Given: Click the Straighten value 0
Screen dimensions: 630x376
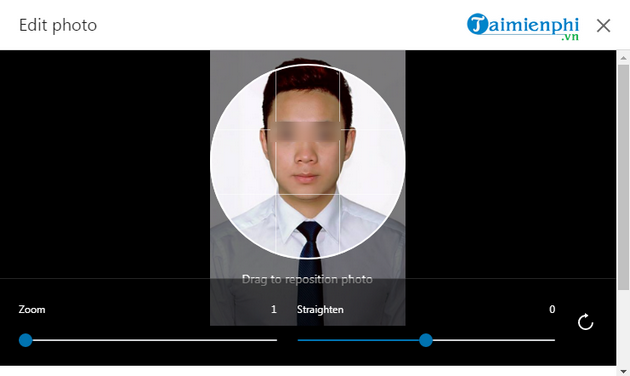Looking at the screenshot, I should pyautogui.click(x=552, y=309).
